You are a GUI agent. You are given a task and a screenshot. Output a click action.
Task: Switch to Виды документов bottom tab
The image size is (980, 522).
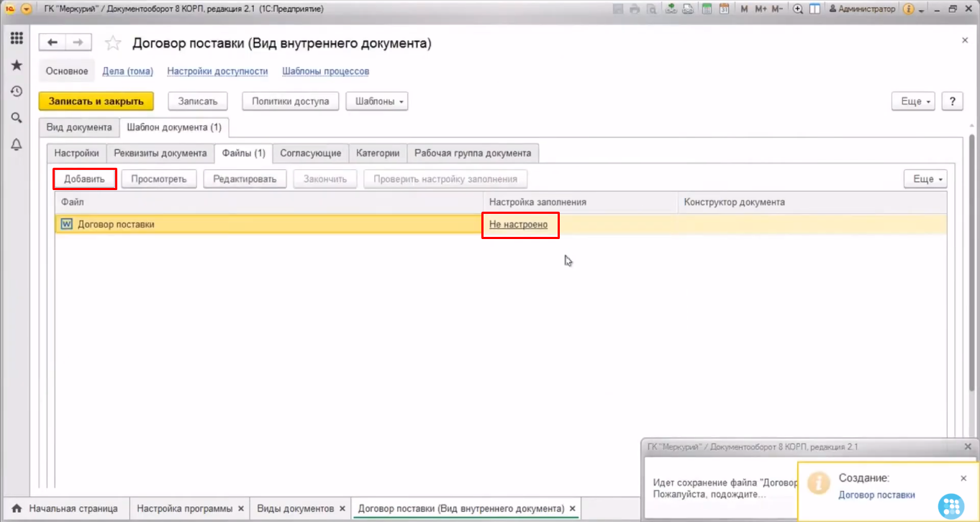pos(295,508)
